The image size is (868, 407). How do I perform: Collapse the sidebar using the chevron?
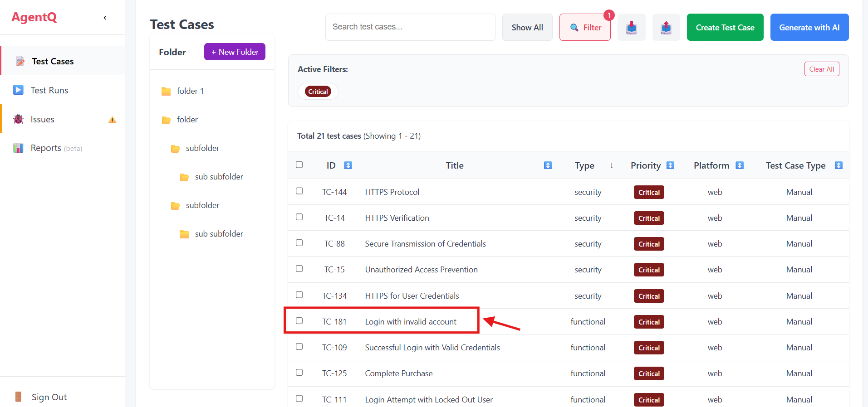(x=105, y=18)
